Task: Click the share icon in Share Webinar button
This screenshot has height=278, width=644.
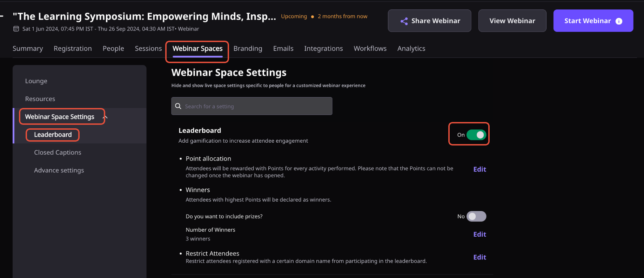Action: [x=404, y=21]
